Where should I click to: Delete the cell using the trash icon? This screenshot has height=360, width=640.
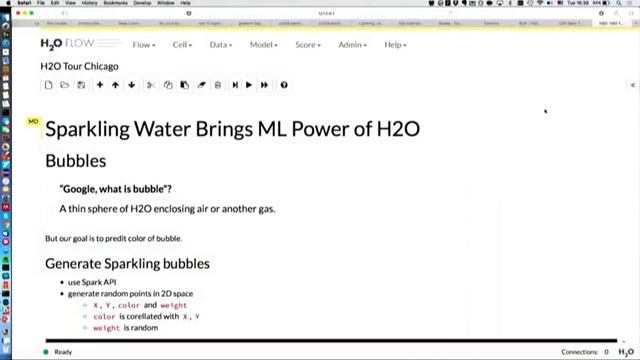point(218,85)
